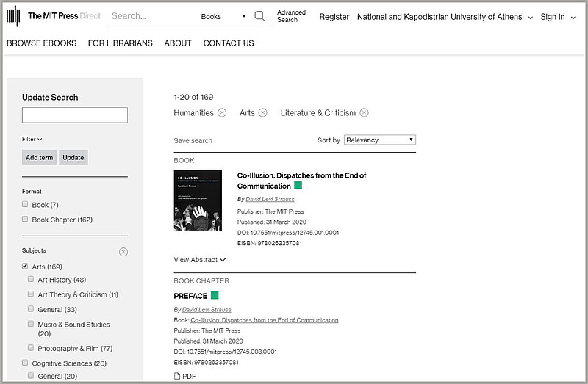Click Save search link
This screenshot has width=588, height=384.
[193, 140]
